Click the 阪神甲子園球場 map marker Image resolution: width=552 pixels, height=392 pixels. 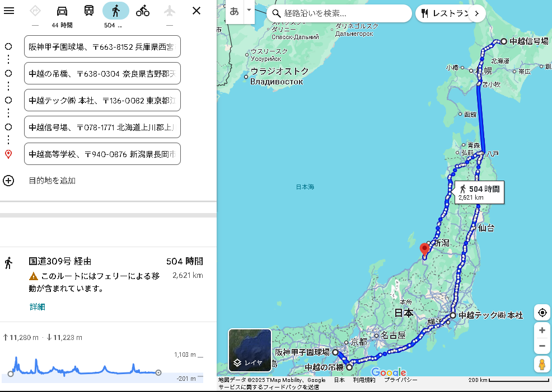335,352
